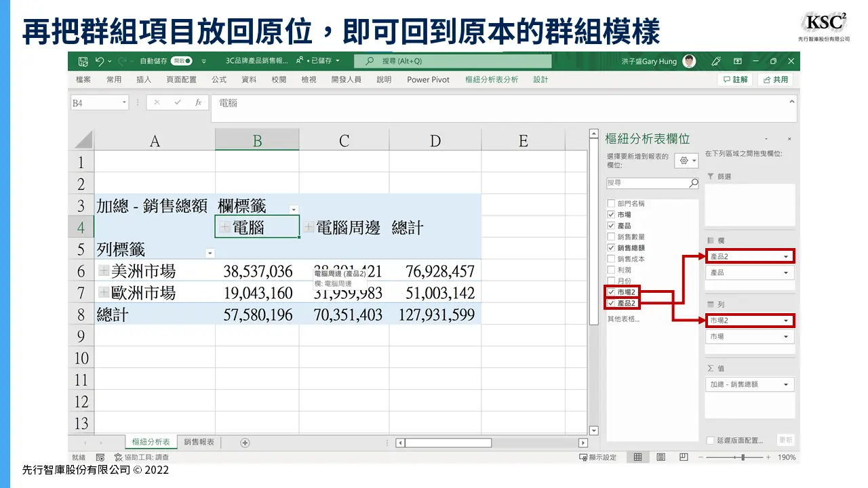Uncheck the 銷售總額 field checkbox
This screenshot has height=488, width=868.
point(611,248)
